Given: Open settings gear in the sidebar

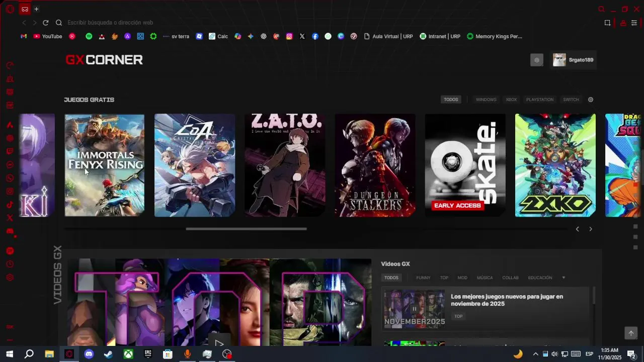Looking at the screenshot, I should 10,278.
